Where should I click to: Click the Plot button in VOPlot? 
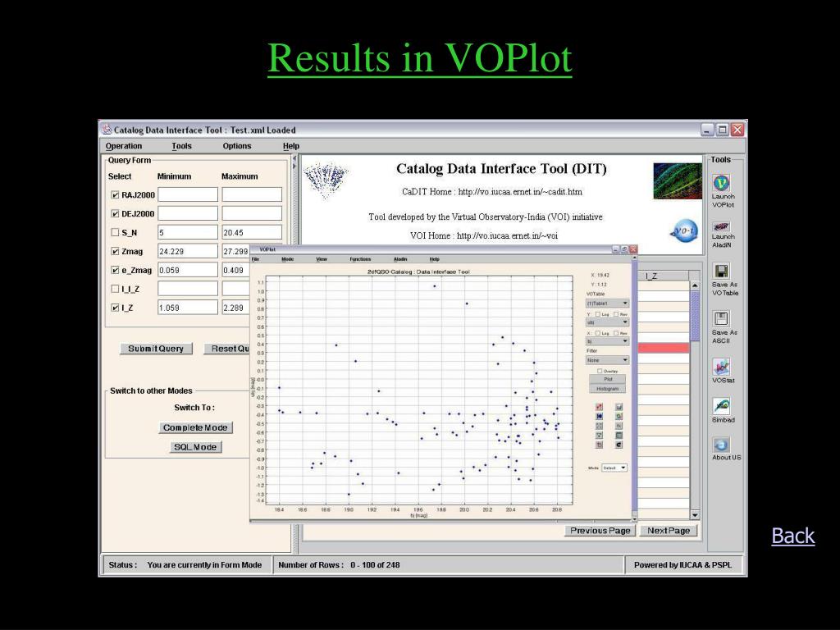coord(608,379)
